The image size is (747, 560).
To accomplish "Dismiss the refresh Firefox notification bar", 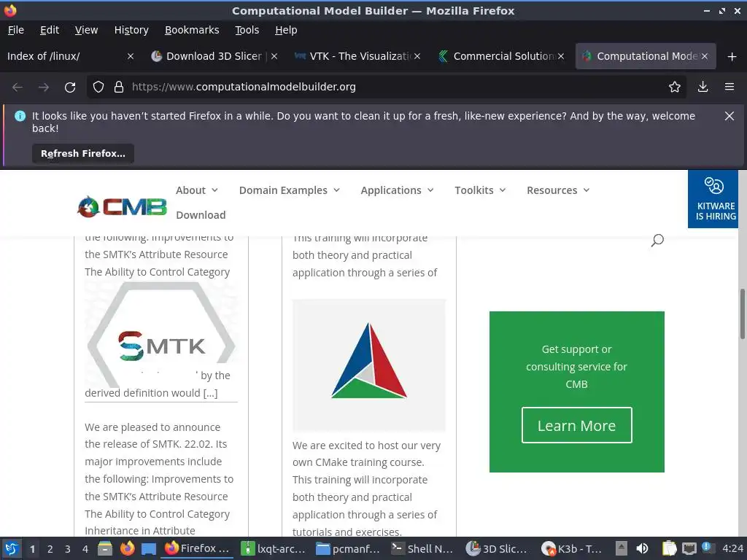I will [x=729, y=116].
